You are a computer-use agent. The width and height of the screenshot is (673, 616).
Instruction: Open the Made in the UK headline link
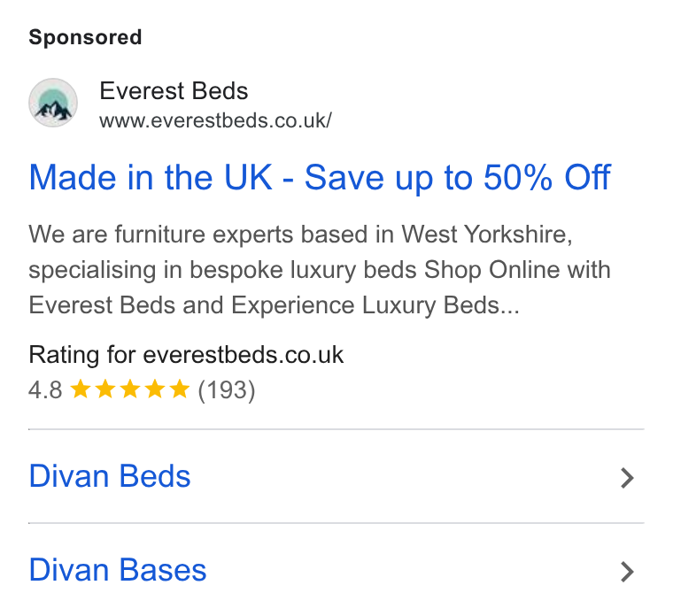320,177
